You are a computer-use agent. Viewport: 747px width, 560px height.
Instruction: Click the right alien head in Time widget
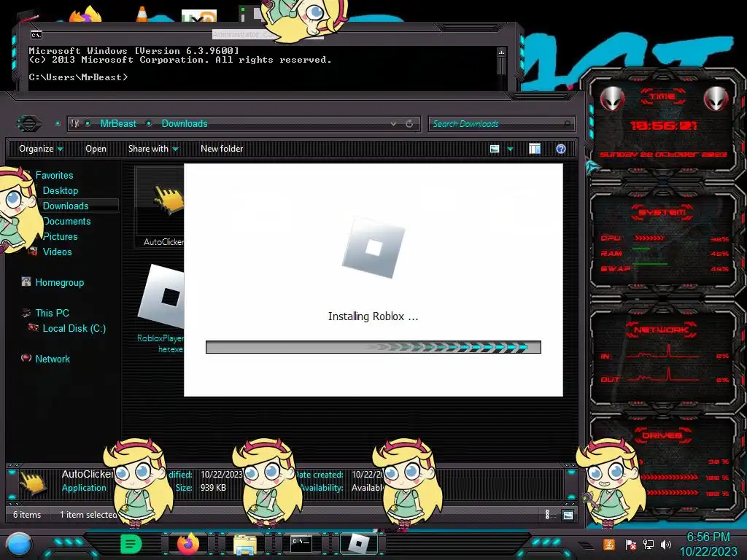pos(716,99)
